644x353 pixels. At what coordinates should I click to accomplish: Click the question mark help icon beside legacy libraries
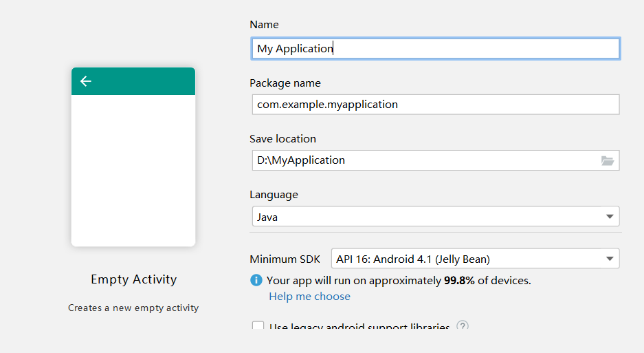(463, 326)
